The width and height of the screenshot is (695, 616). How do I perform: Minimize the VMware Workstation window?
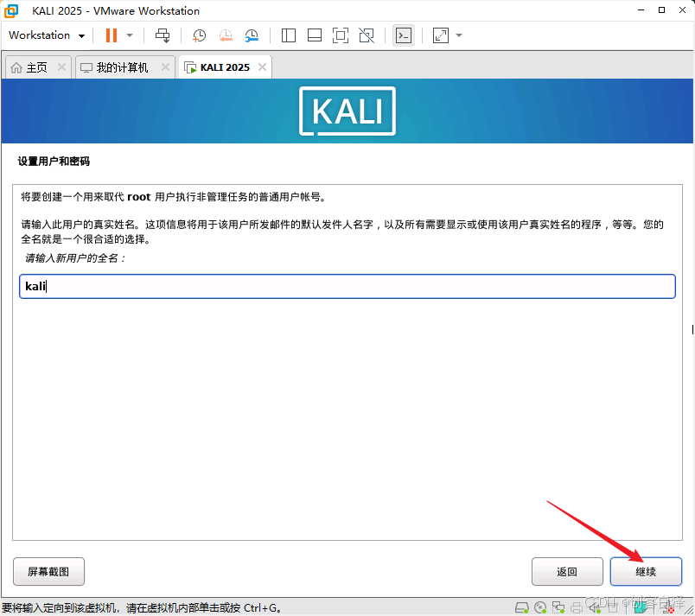(x=641, y=10)
